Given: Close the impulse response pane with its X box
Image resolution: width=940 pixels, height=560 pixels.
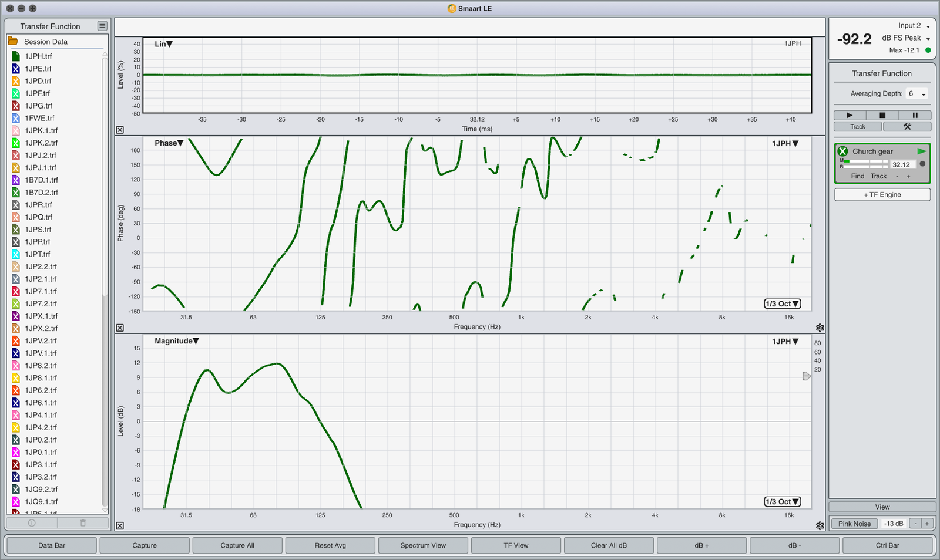Looking at the screenshot, I should pyautogui.click(x=120, y=130).
